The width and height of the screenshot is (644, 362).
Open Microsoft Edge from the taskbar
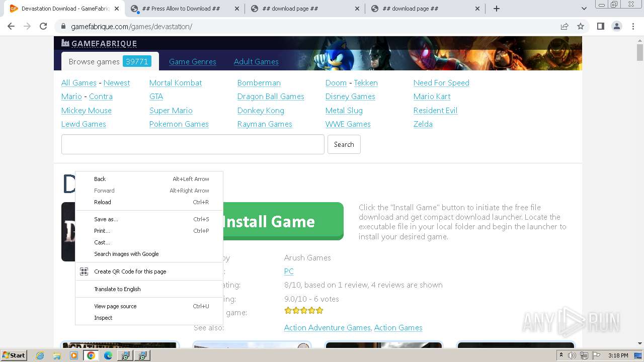coord(108,355)
